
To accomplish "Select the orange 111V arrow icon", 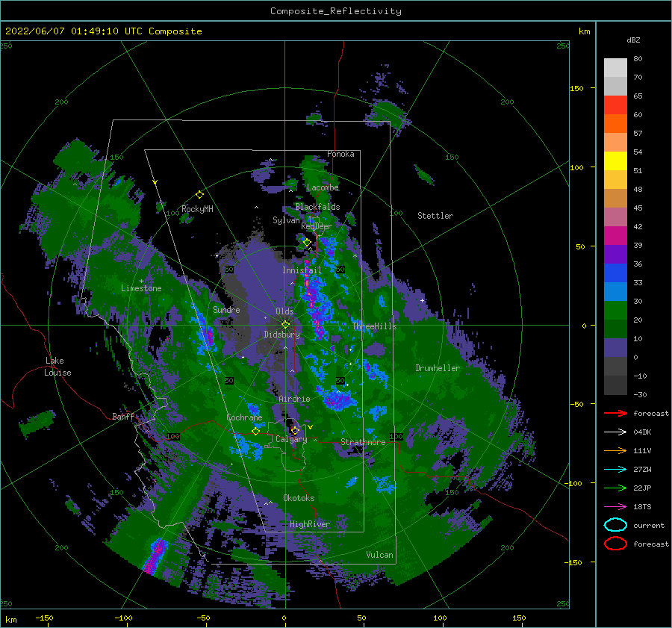I will [615, 450].
